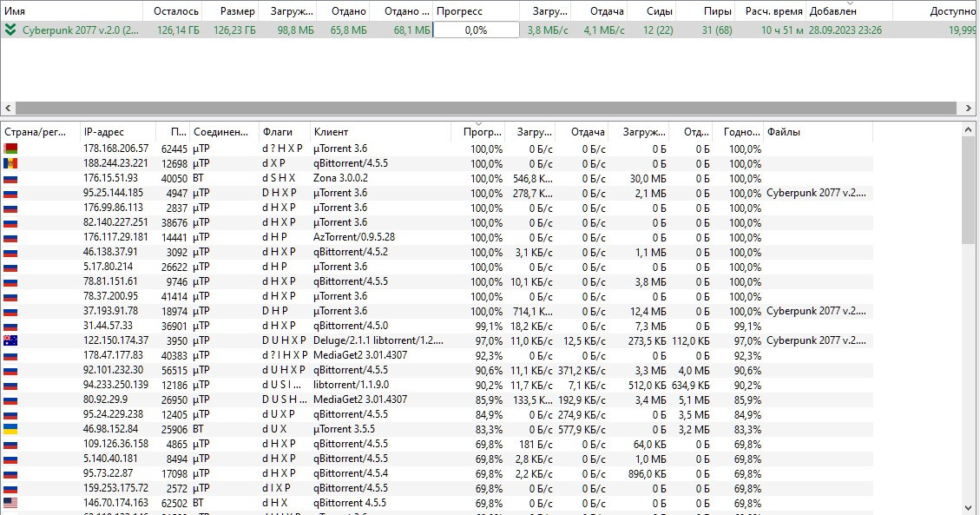The height and width of the screenshot is (515, 980).
Task: Sort torrents by the Добавлен column
Action: pos(847,11)
